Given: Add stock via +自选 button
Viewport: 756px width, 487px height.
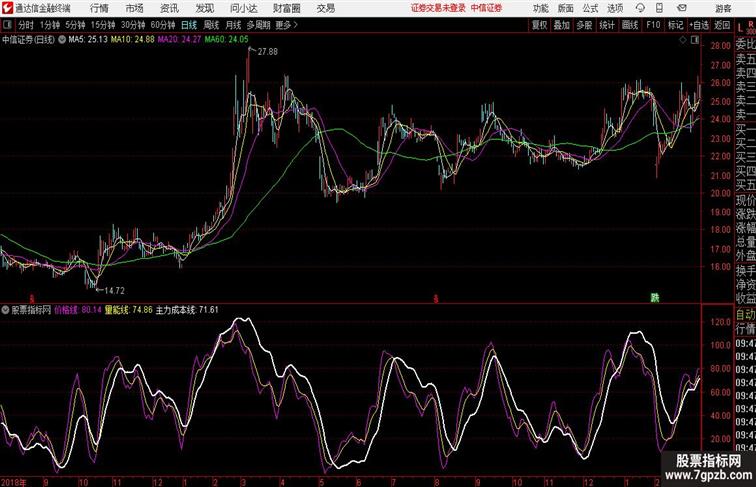Looking at the screenshot, I should (699, 25).
